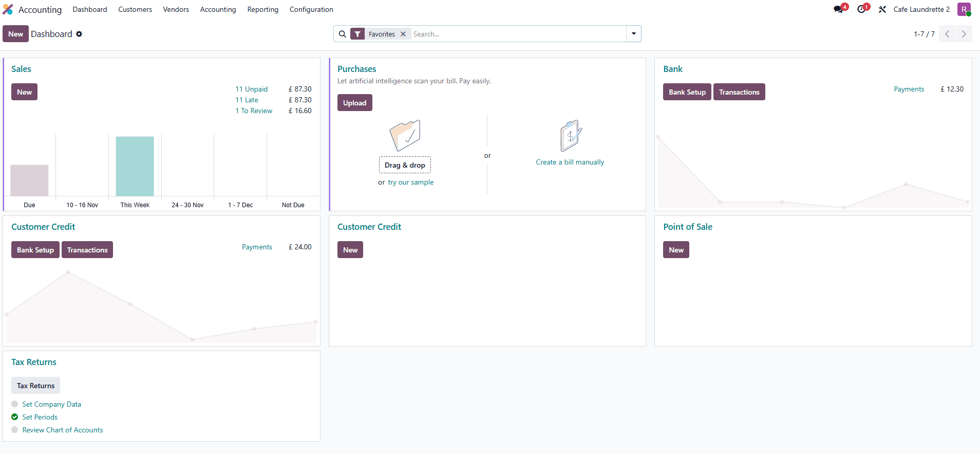Open the Configuration menu

pos(311,9)
